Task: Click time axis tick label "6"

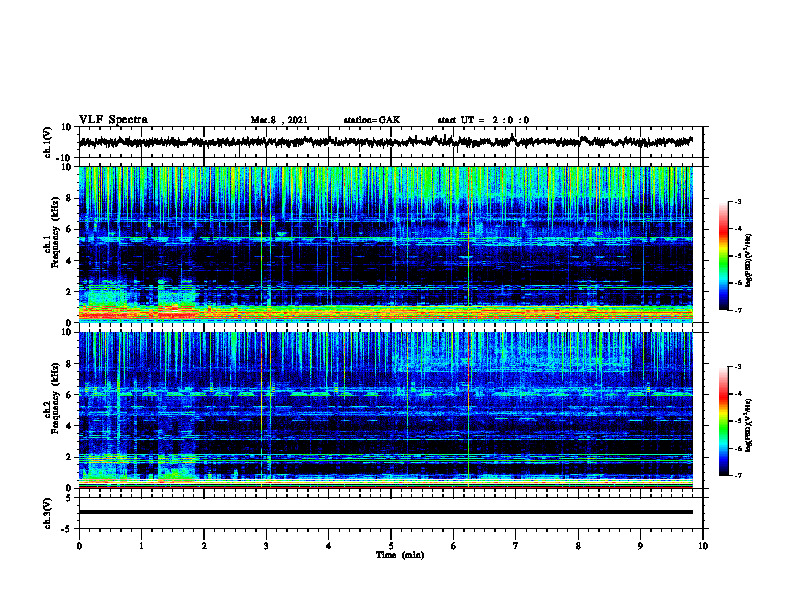Action: pyautogui.click(x=454, y=546)
